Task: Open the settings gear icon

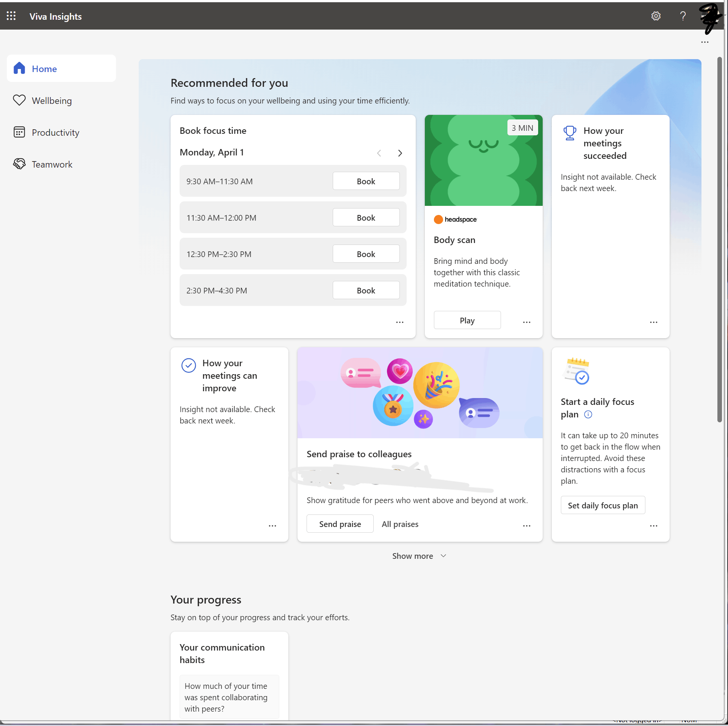Action: pyautogui.click(x=656, y=16)
